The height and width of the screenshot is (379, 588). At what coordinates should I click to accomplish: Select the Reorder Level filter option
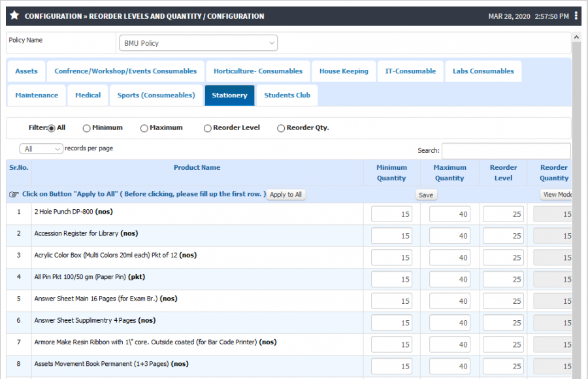(x=207, y=128)
